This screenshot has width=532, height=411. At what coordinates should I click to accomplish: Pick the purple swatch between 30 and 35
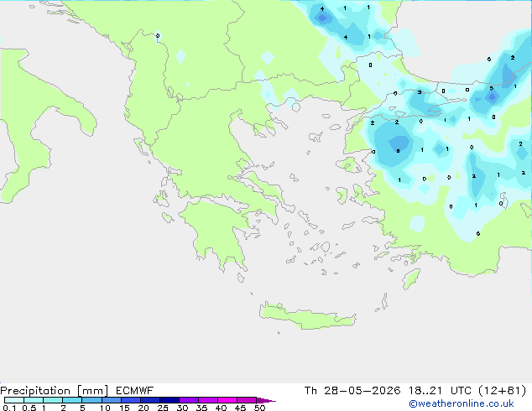coord(189,400)
